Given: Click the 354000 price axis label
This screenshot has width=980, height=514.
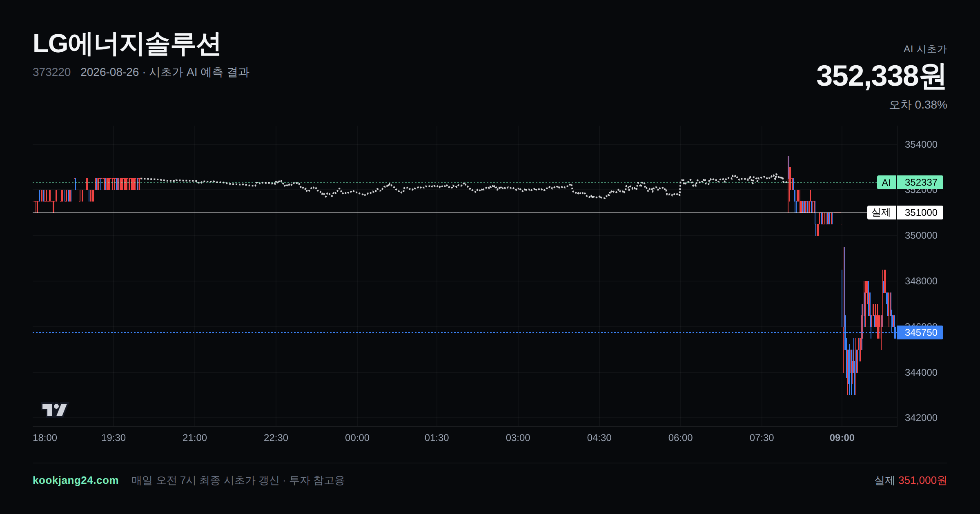Looking at the screenshot, I should 921,144.
